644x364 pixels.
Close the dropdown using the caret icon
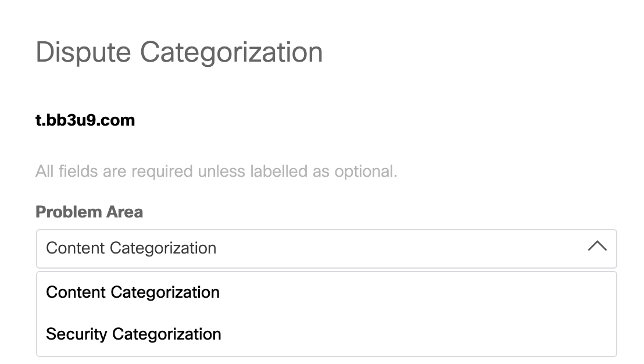pos(597,247)
